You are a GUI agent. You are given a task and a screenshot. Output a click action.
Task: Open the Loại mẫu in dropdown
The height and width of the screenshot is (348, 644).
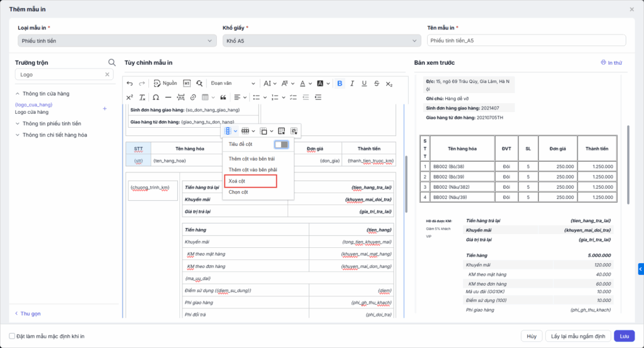(x=117, y=41)
